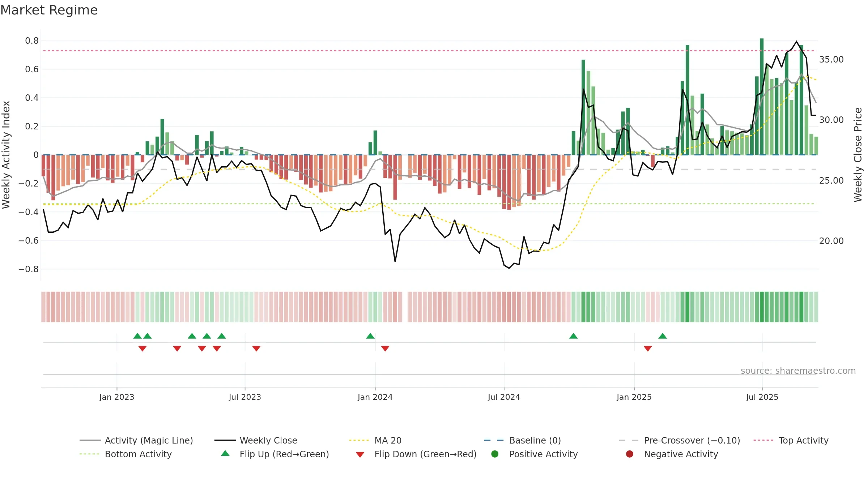Click the Jan 2023 axis label
Image resolution: width=868 pixels, height=488 pixels.
(x=117, y=397)
